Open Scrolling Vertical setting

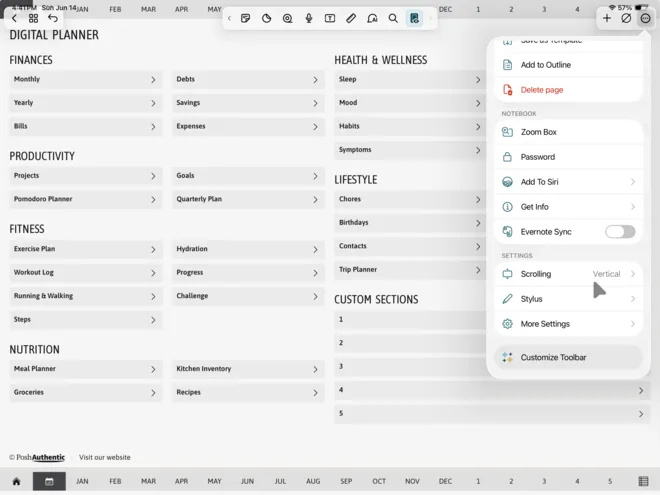569,274
